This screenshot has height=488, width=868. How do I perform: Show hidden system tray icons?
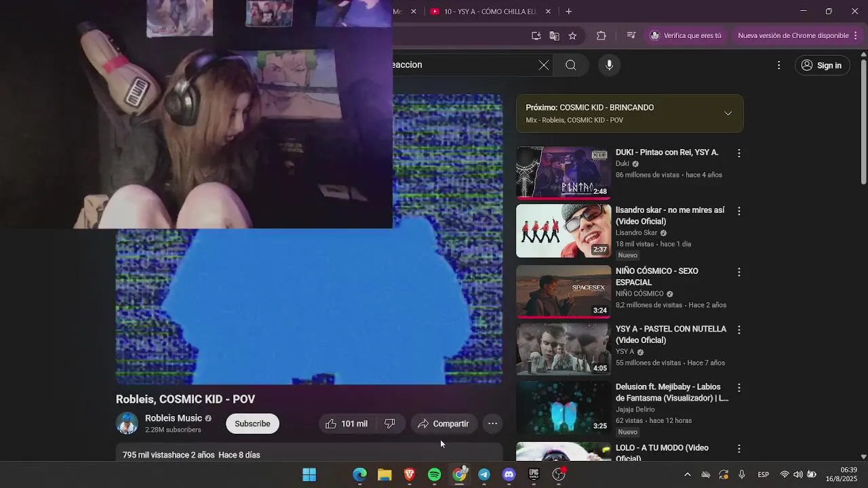[x=687, y=474]
